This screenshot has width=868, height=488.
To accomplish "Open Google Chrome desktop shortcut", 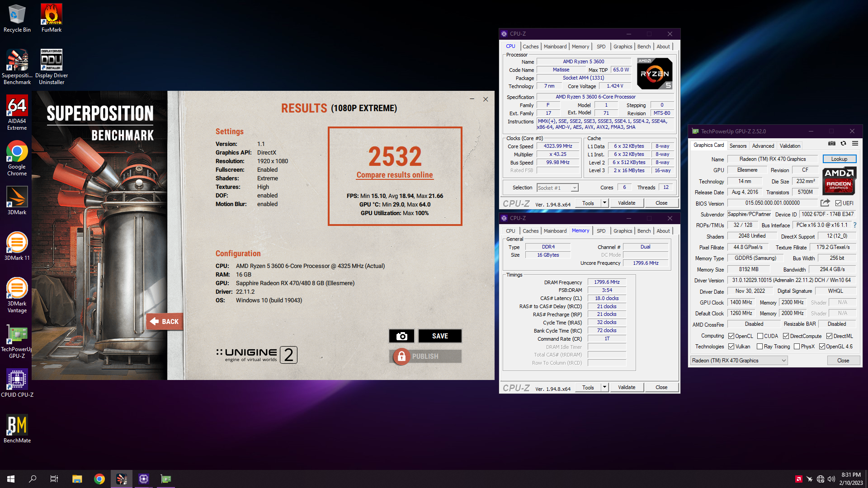I will [x=17, y=158].
